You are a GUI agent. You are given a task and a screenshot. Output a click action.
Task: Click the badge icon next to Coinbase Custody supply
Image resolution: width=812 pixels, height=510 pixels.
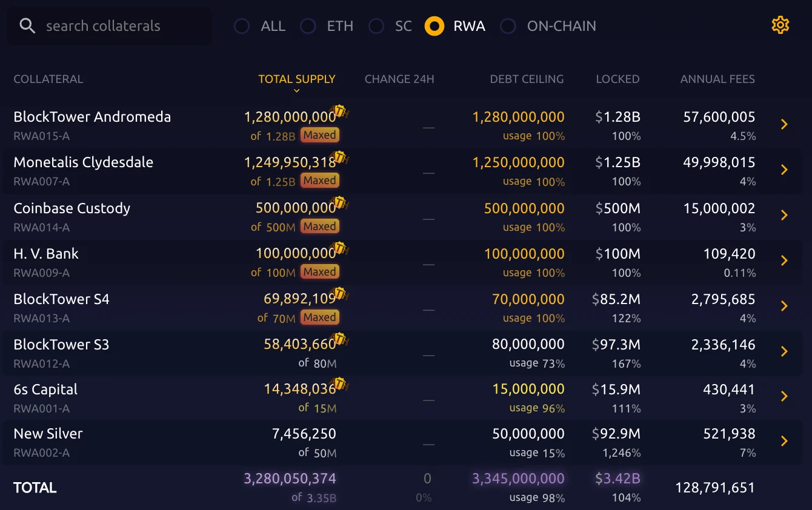(341, 203)
